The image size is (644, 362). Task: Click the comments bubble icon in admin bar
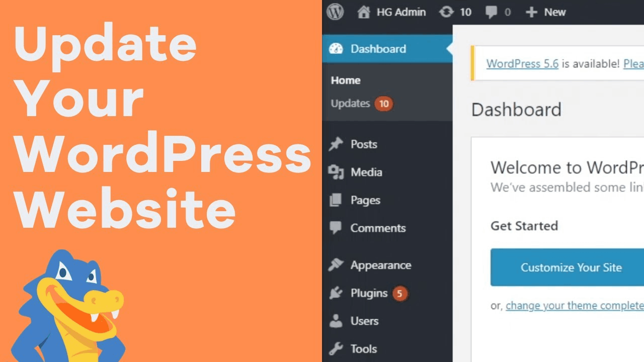[x=492, y=13]
